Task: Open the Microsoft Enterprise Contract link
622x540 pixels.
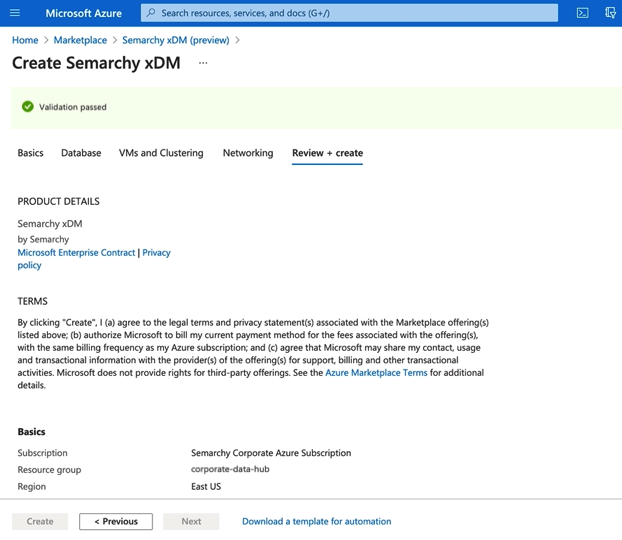Action: [x=76, y=253]
